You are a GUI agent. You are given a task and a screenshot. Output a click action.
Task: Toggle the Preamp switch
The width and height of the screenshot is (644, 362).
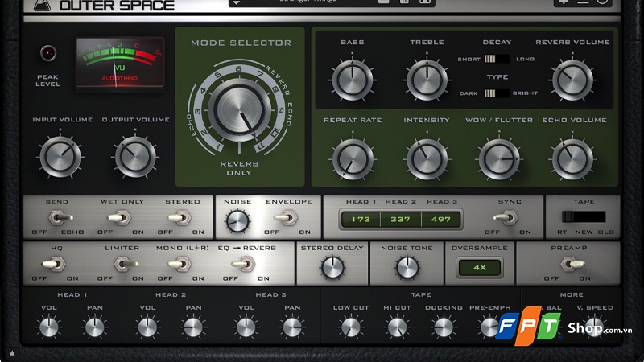coord(572,264)
